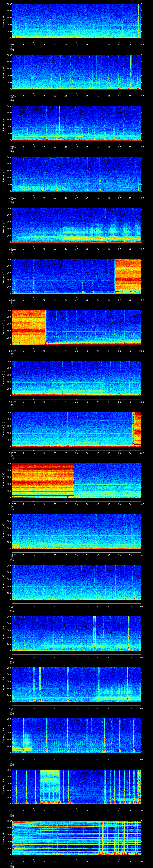Screen dimensions: 153x868
Task: Open the 9:07:00 spectrogram panel
Action: tap(76, 327)
